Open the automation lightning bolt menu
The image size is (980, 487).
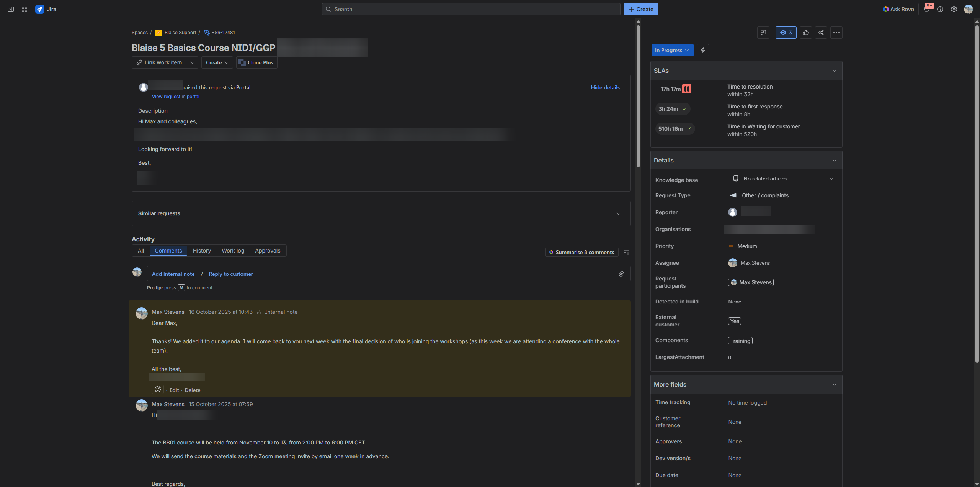[702, 50]
